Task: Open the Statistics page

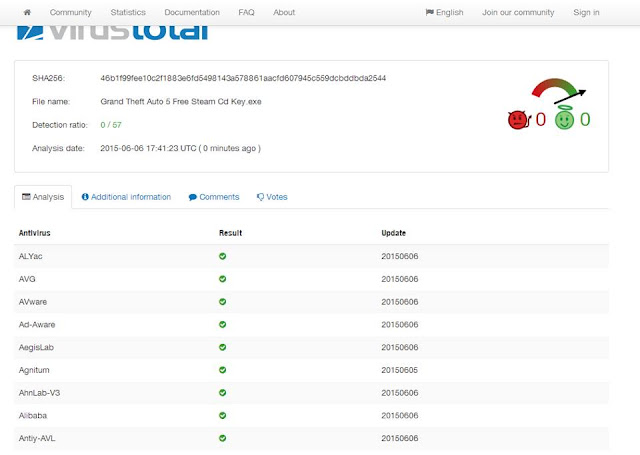Action: 128,12
